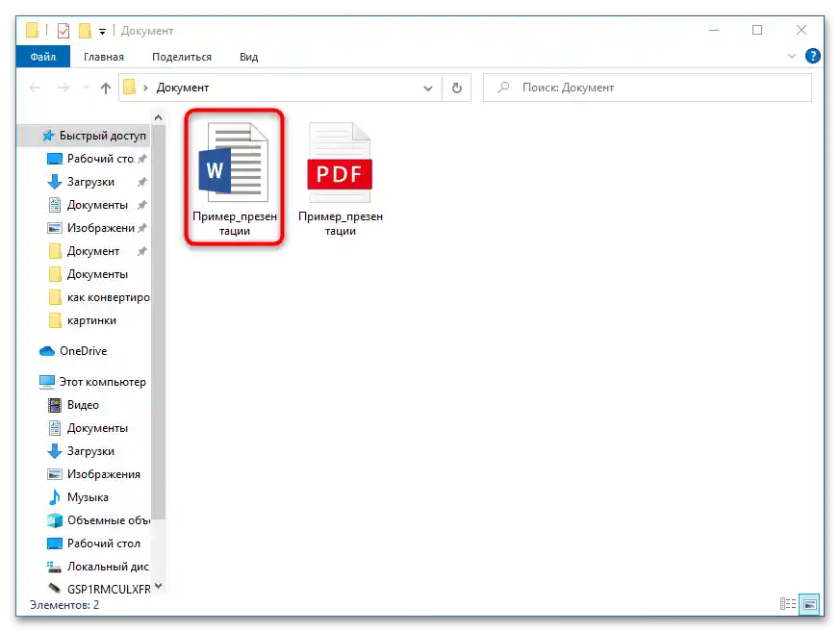Refresh the folder view
840x632 pixels.
tap(456, 88)
